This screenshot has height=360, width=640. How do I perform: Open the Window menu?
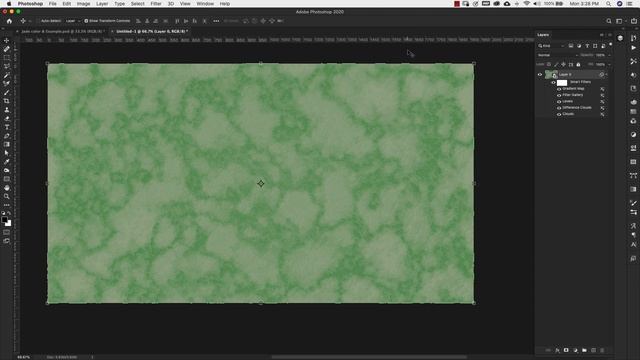pyautogui.click(x=205, y=4)
